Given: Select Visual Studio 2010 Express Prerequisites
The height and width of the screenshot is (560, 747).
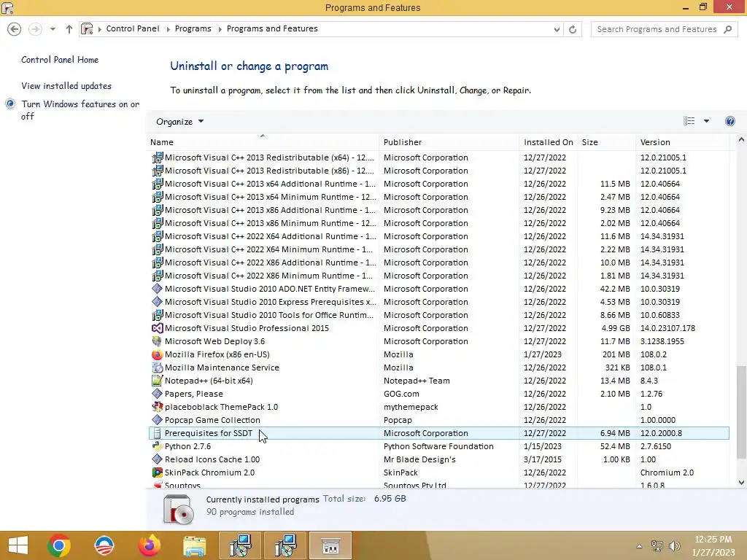Looking at the screenshot, I should (438, 302).
